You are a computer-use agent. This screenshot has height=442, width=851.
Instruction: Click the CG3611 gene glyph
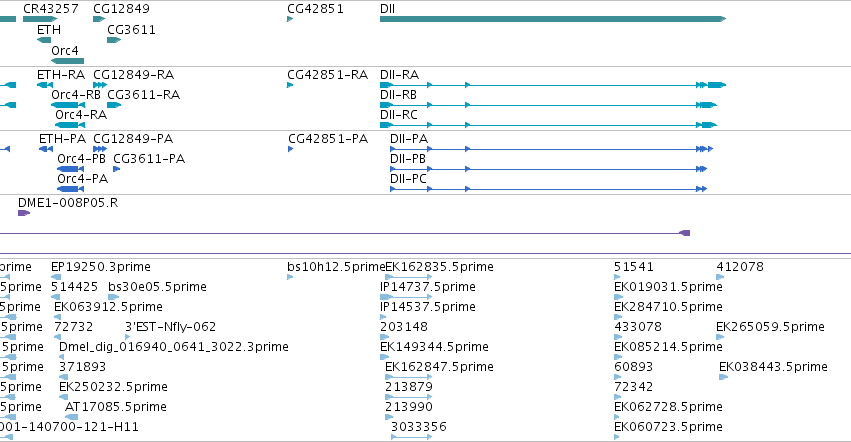tap(114, 40)
